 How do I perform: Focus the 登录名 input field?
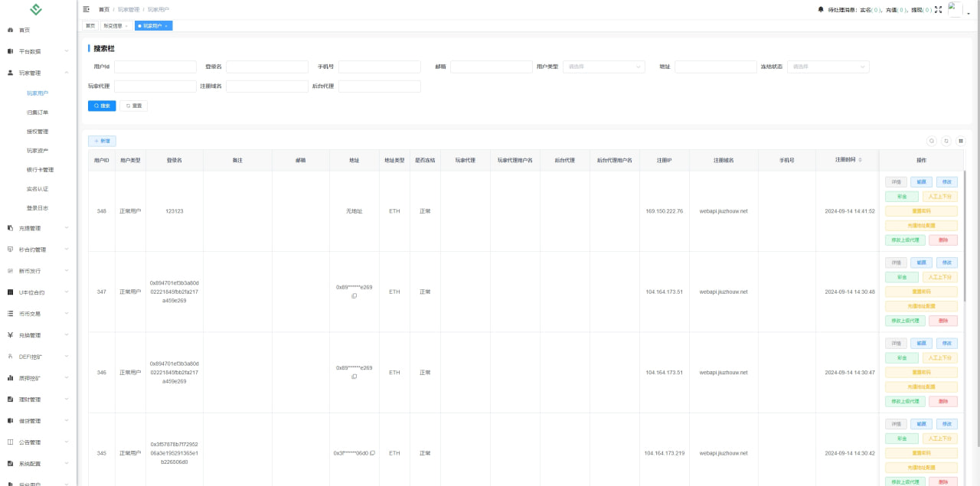(267, 67)
